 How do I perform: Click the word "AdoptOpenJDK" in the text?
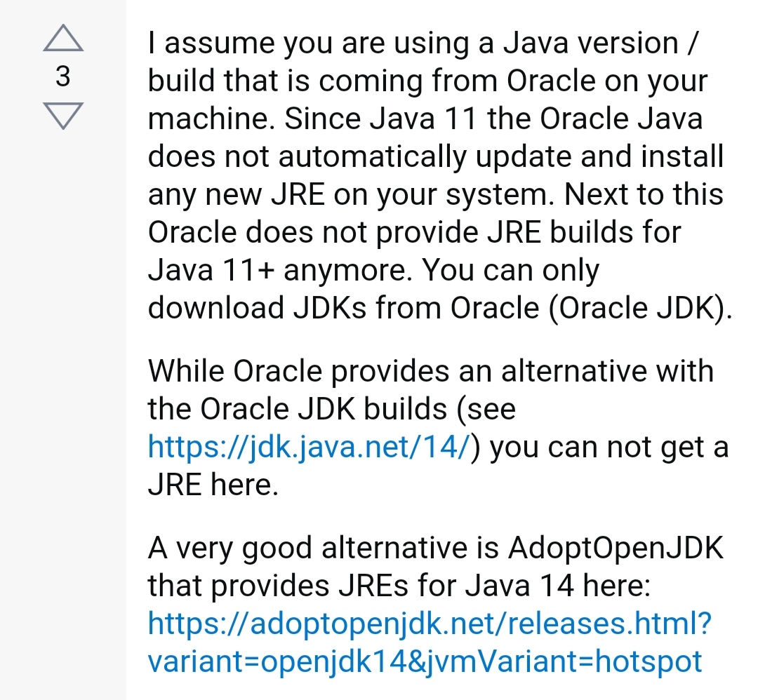(614, 548)
